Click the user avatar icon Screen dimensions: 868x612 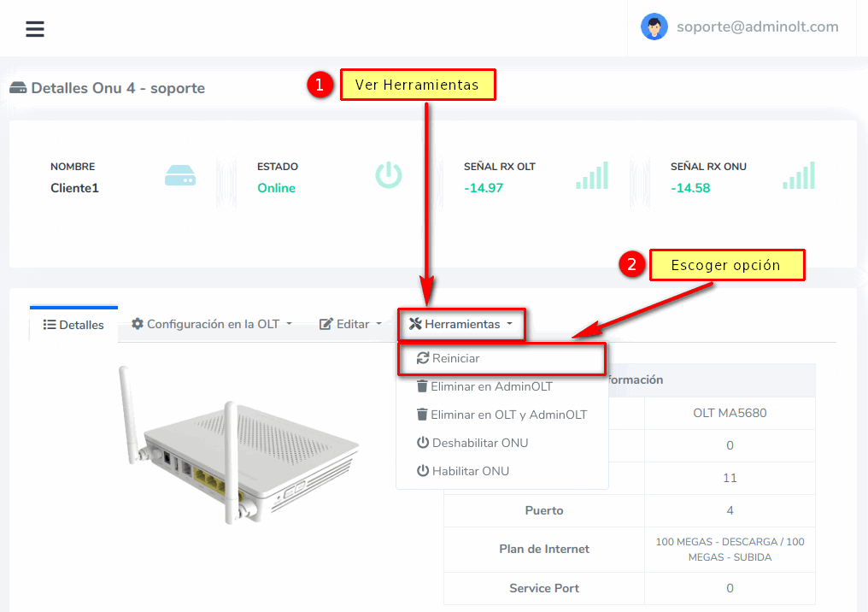click(x=654, y=26)
